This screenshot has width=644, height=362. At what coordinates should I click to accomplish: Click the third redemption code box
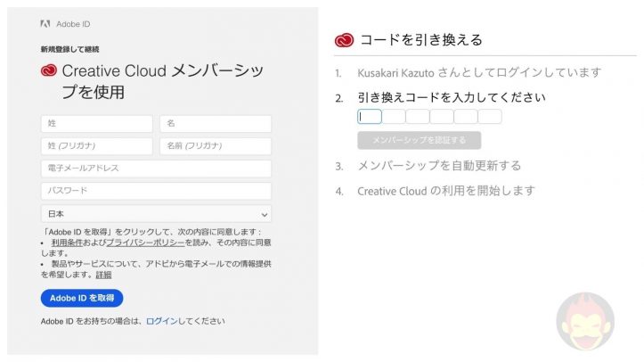click(x=418, y=117)
